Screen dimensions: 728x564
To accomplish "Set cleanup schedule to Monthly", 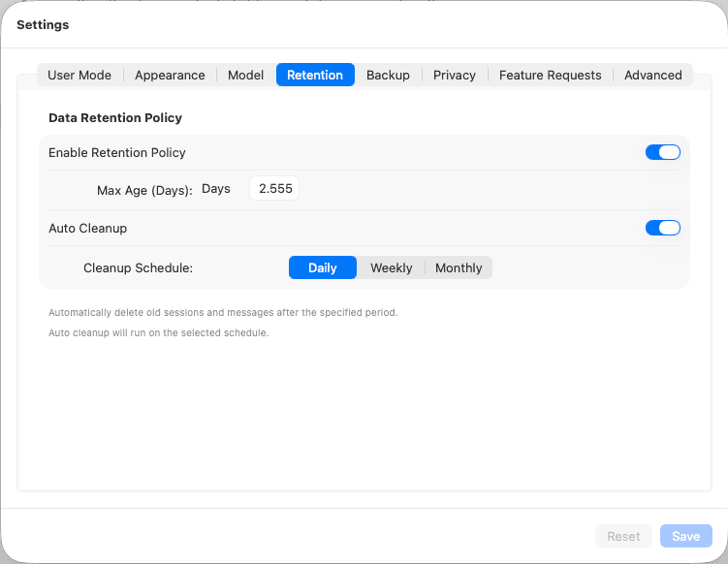I will (459, 267).
